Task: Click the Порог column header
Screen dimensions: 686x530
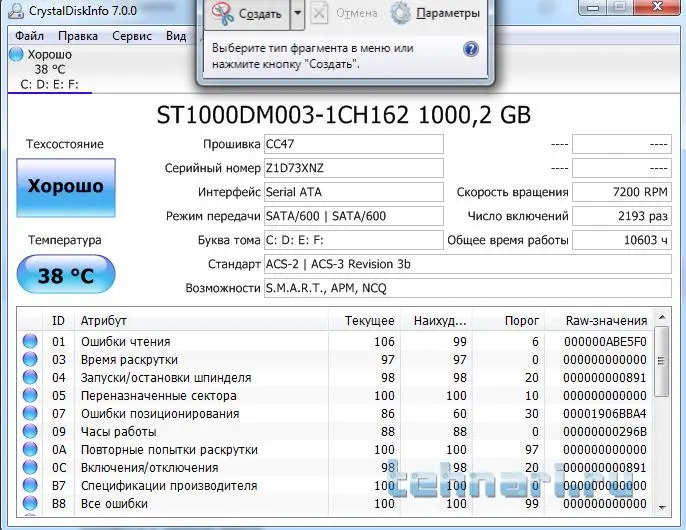Action: click(x=508, y=321)
